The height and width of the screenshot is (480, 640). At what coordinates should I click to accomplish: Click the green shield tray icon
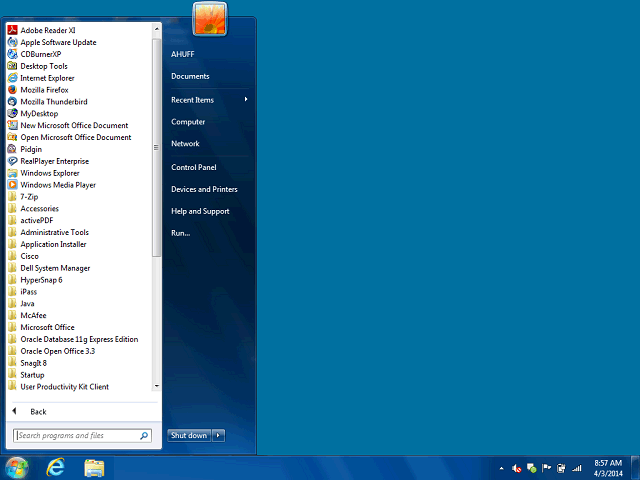(531, 468)
